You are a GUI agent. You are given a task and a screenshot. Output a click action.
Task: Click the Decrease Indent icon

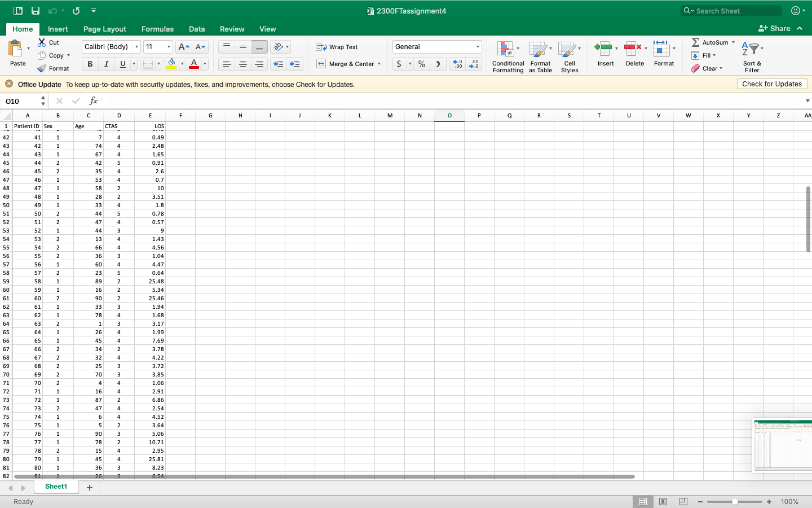278,64
